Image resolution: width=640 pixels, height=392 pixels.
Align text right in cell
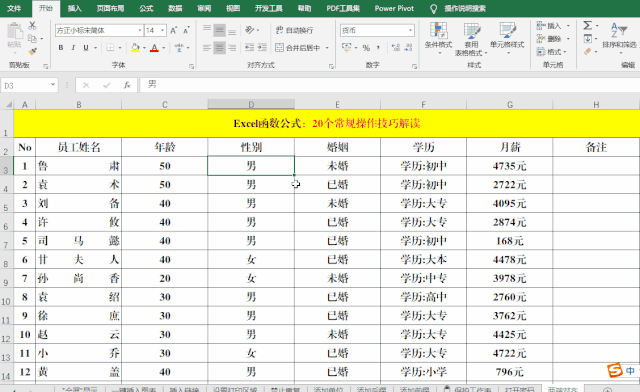pos(232,48)
